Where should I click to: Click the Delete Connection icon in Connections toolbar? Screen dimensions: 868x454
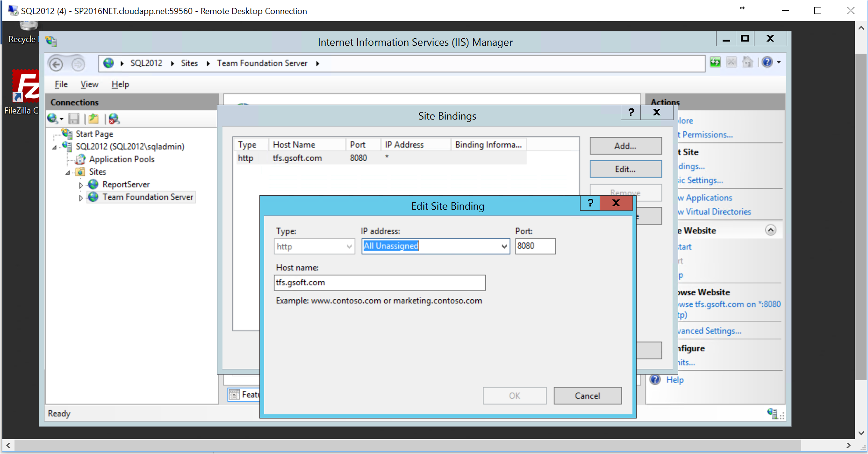pos(113,119)
